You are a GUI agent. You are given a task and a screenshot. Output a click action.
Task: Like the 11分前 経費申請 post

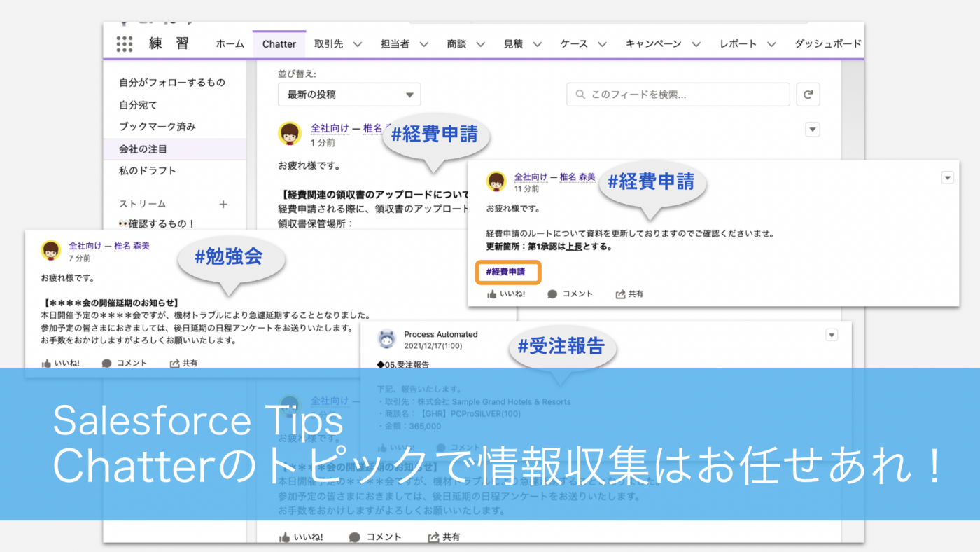pos(506,294)
